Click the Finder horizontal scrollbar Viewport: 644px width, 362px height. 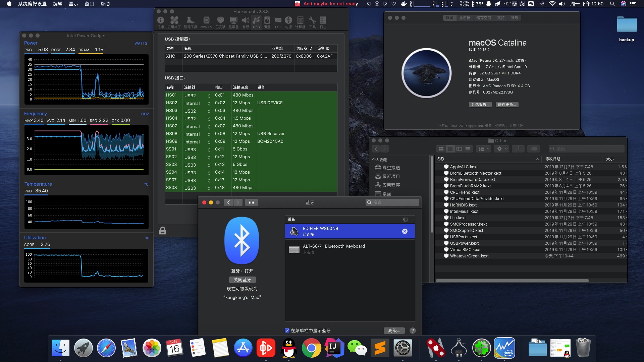[512, 281]
